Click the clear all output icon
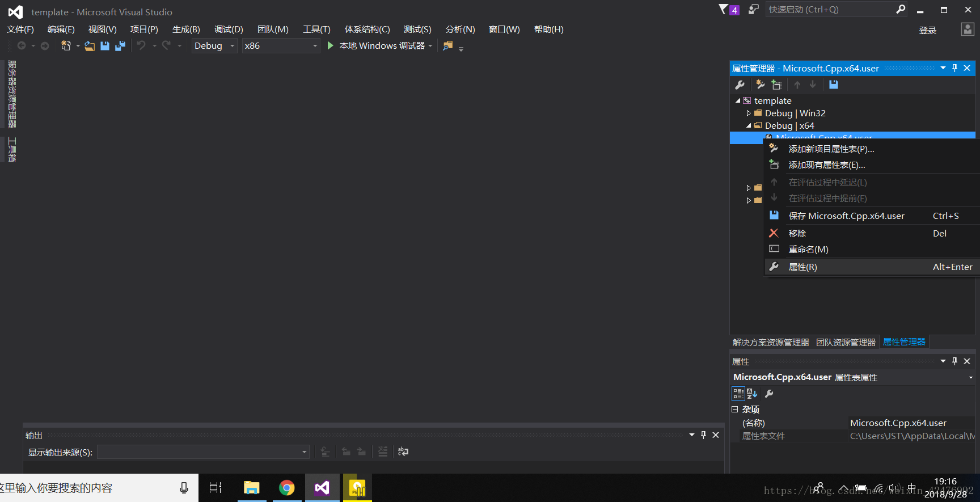980x502 pixels. [x=383, y=452]
